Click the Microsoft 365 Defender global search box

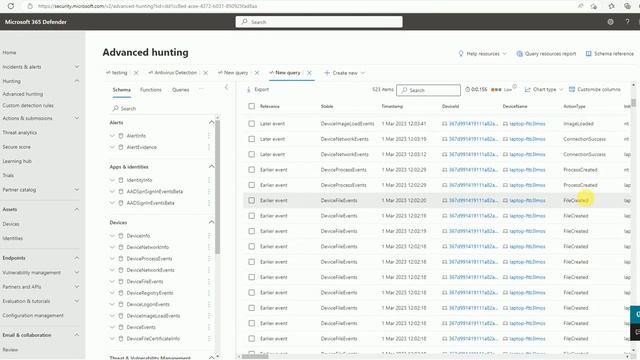point(319,22)
